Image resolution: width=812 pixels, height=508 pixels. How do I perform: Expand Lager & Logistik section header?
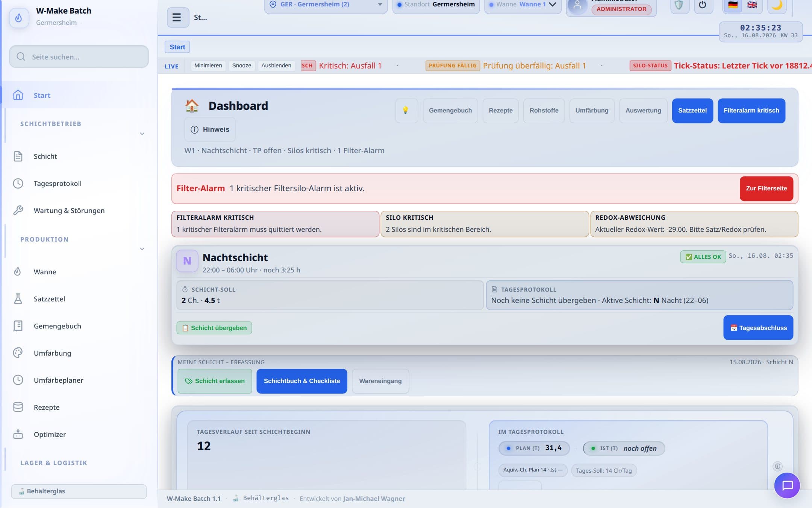54,463
